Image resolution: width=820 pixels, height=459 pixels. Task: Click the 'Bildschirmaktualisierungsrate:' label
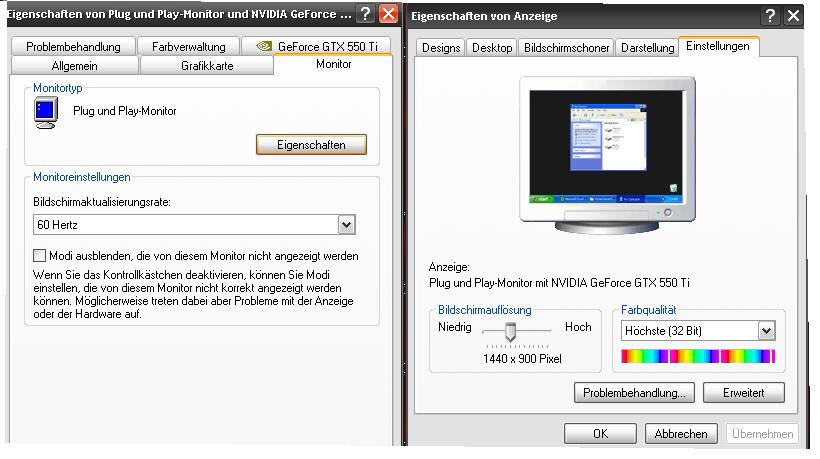(102, 202)
